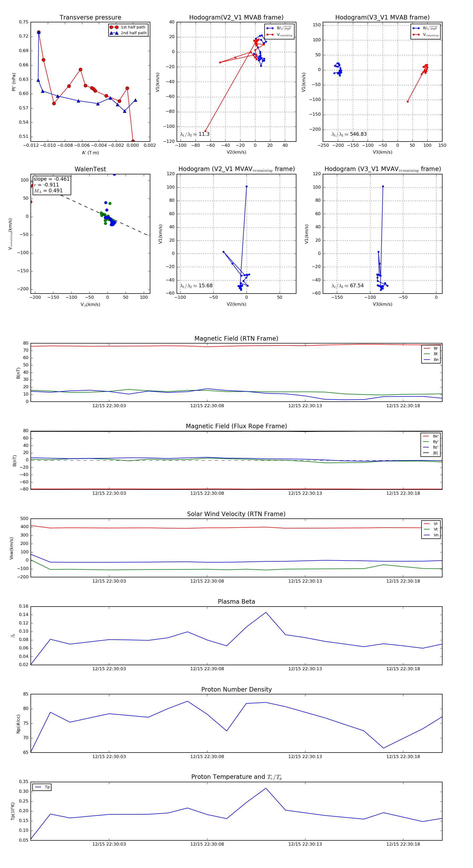Image resolution: width=473 pixels, height=868 pixels.
Task: Click the eigenvalue ratio annotation "546.83"
Action: coord(349,134)
